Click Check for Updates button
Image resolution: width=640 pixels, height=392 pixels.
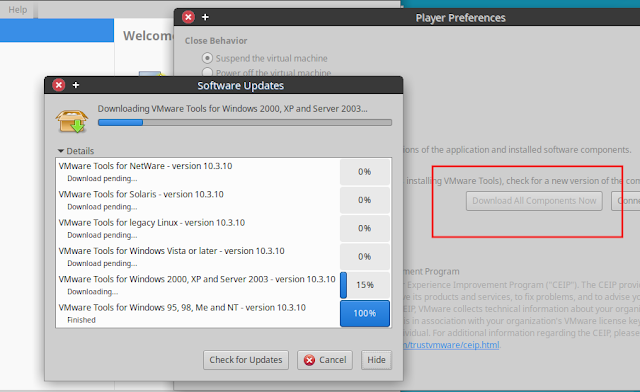point(246,360)
